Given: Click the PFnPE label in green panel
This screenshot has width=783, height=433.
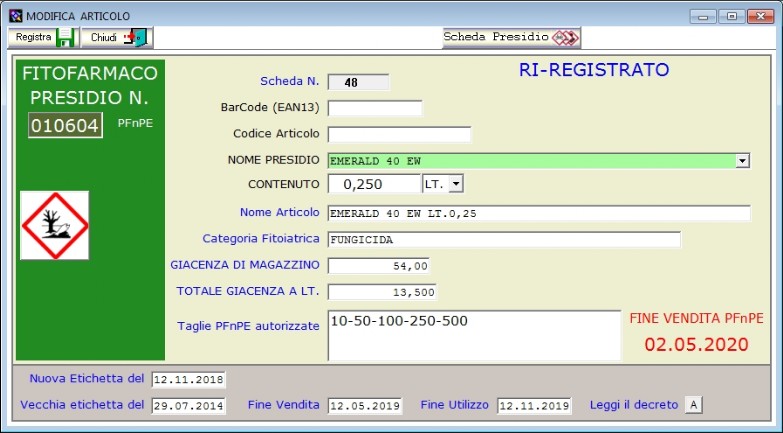Looking at the screenshot, I should (135, 123).
